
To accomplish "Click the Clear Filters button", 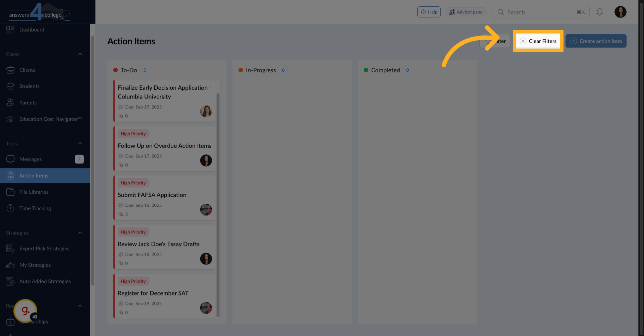I will (x=538, y=41).
